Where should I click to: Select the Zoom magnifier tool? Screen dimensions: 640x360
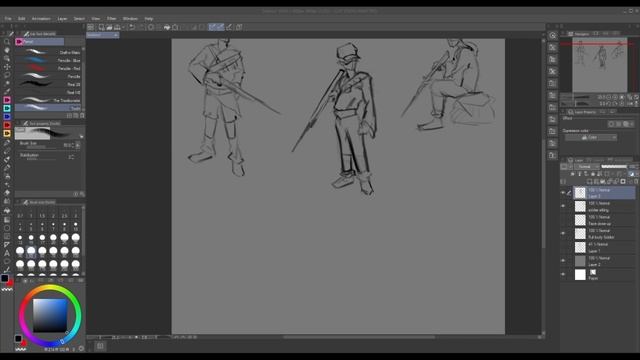(7, 42)
